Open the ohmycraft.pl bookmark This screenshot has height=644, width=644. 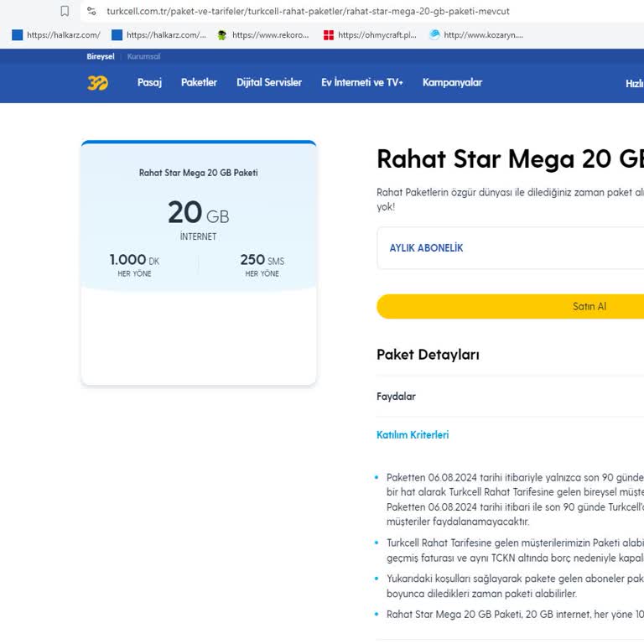coord(370,35)
